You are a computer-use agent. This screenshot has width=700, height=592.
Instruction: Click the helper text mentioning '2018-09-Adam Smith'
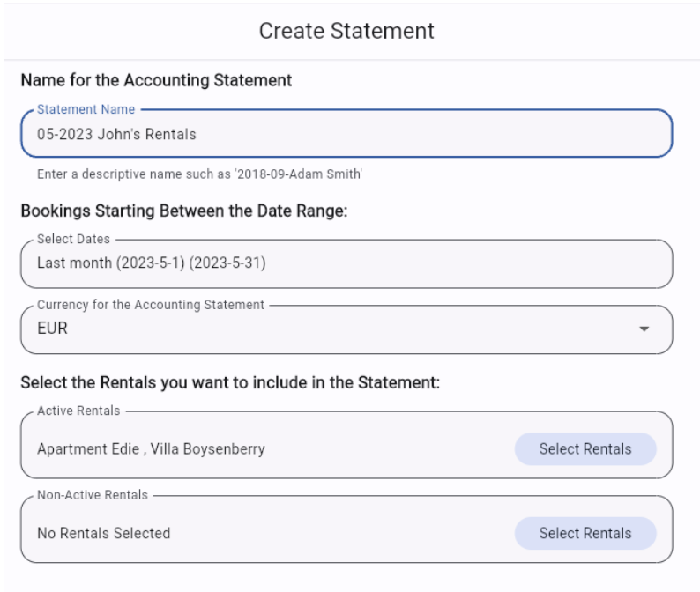click(x=198, y=174)
